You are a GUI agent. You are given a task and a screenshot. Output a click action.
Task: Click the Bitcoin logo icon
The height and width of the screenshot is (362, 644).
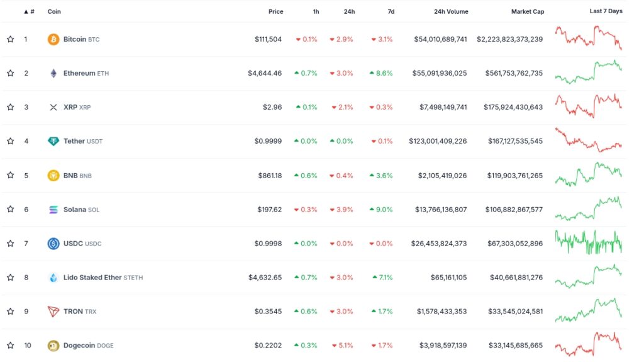tap(53, 40)
